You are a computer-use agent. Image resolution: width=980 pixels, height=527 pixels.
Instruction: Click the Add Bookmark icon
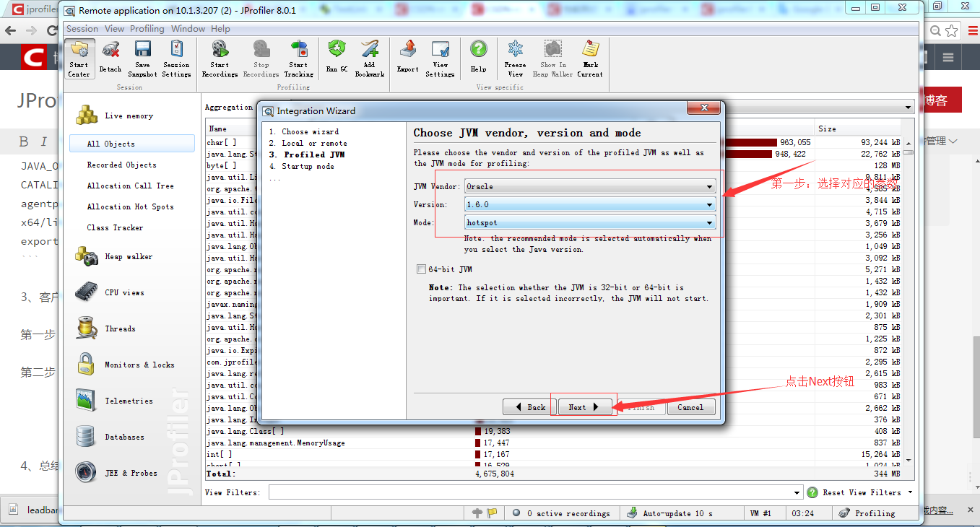click(x=369, y=58)
